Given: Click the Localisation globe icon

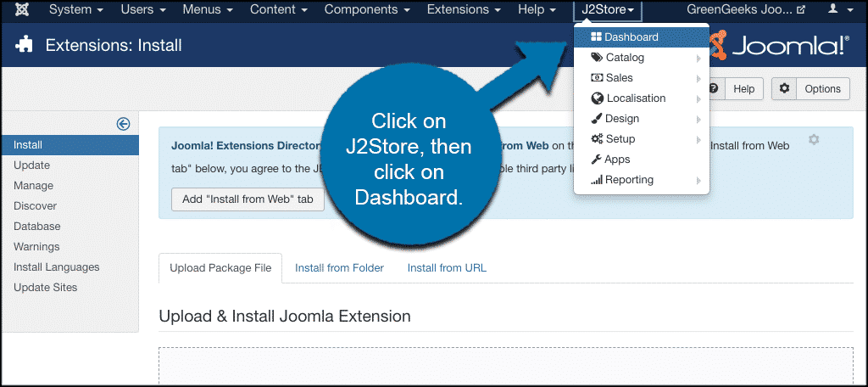Looking at the screenshot, I should click(x=597, y=98).
